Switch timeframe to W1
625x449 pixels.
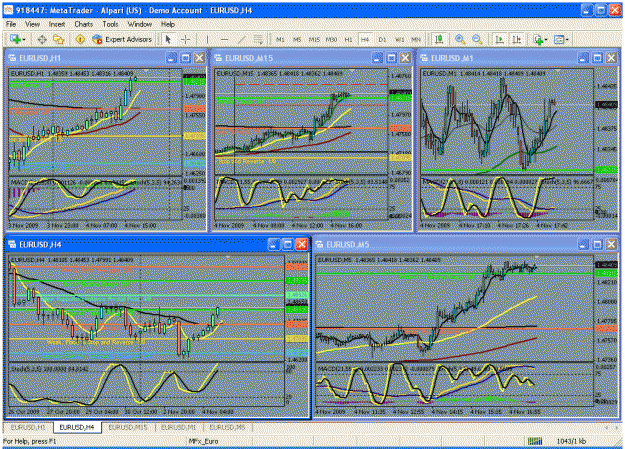[x=399, y=39]
